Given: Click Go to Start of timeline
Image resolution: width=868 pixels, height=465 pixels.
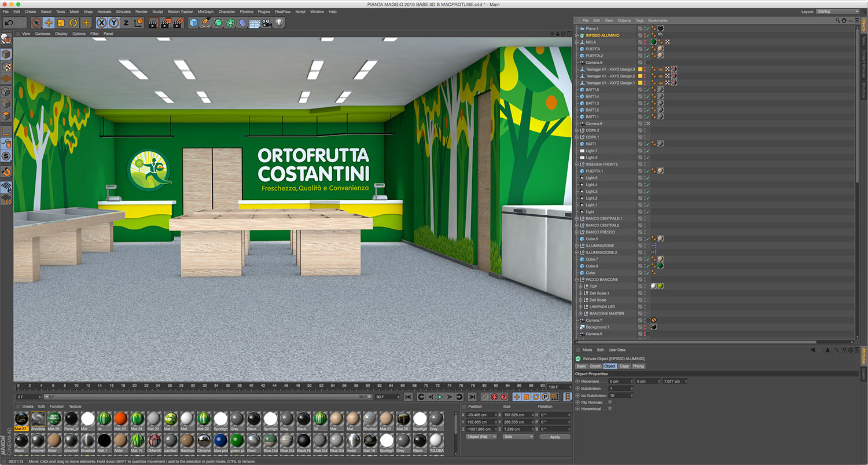Looking at the screenshot, I should point(409,397).
